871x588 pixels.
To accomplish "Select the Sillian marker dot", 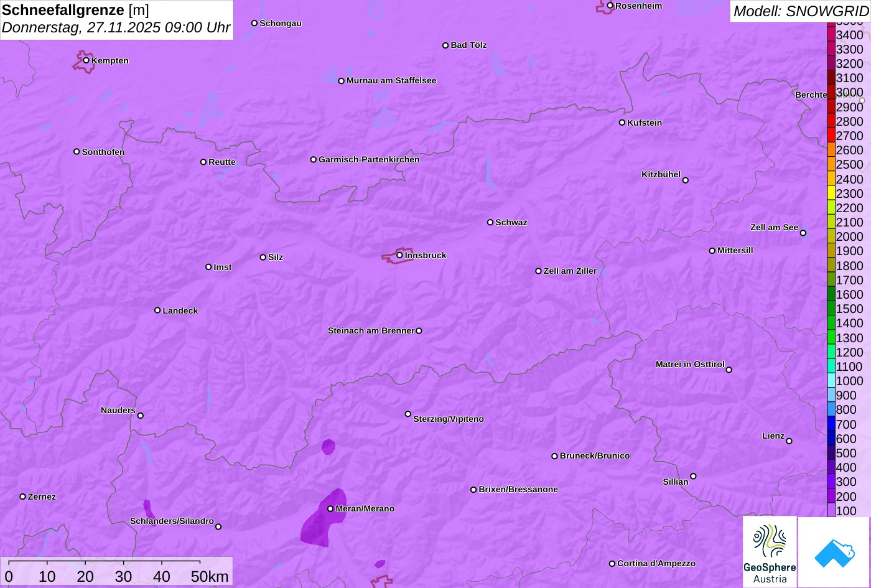I will click(693, 477).
